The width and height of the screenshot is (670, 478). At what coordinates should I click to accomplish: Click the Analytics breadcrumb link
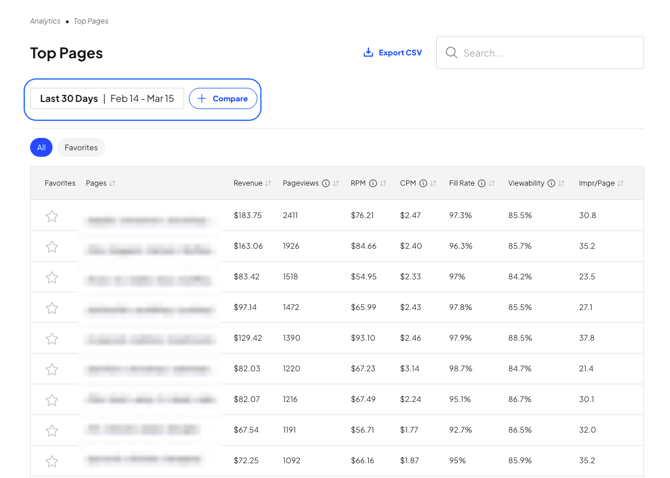[45, 21]
